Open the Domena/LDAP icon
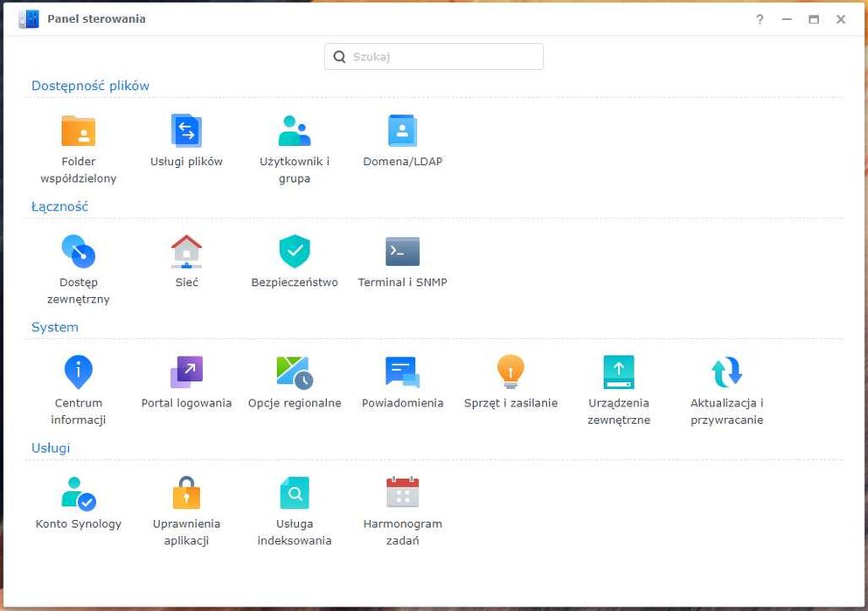The width and height of the screenshot is (868, 611). [x=402, y=131]
